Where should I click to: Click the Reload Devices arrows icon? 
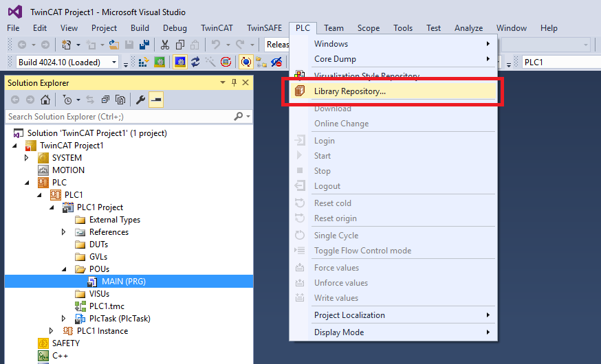[195, 62]
